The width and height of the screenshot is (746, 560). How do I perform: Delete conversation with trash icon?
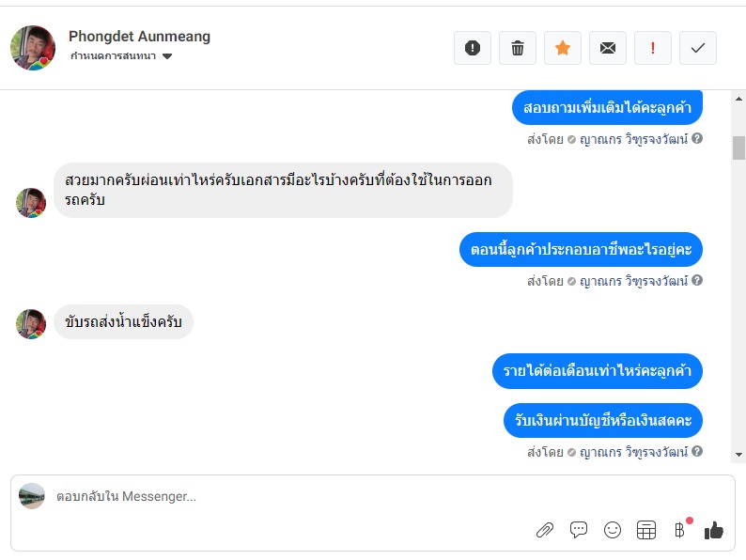tap(518, 48)
